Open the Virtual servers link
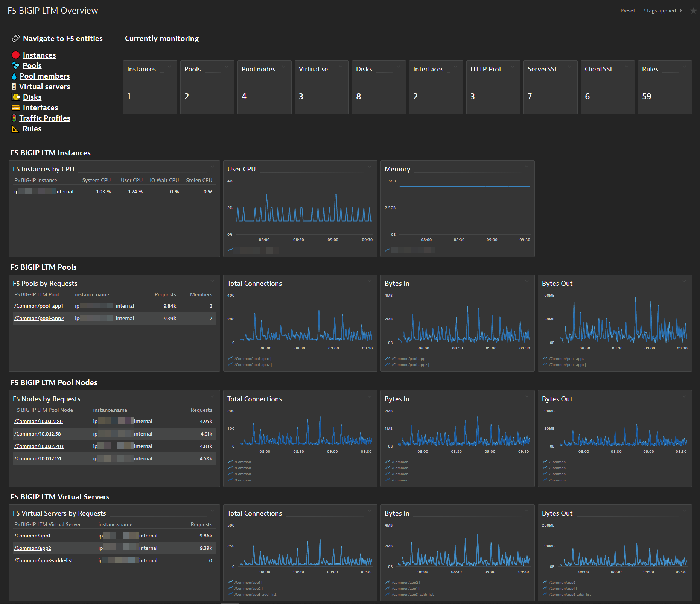Image resolution: width=700 pixels, height=604 pixels. pos(44,87)
